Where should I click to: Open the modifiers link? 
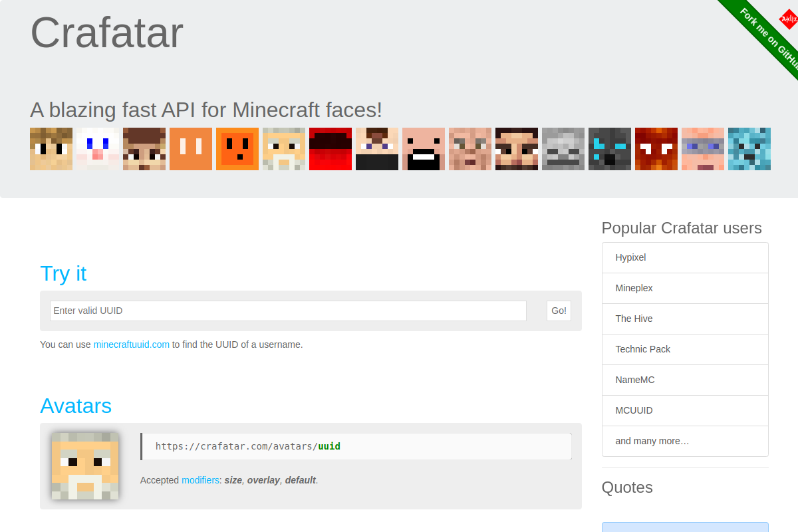201,480
